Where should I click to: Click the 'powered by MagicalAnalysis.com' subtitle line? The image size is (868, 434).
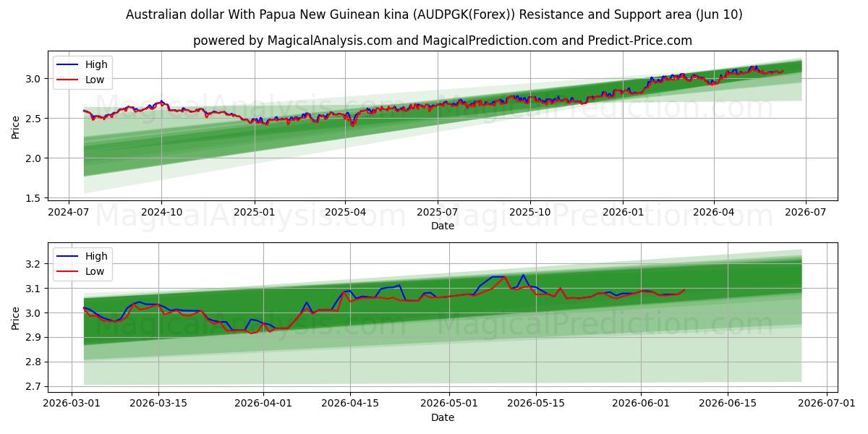[x=443, y=41]
